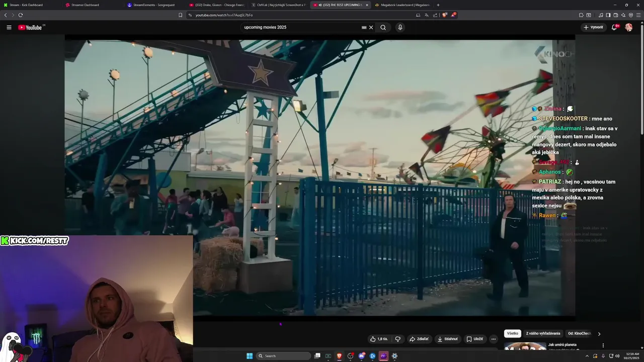Go back in browser history
The height and width of the screenshot is (362, 644).
click(6, 15)
